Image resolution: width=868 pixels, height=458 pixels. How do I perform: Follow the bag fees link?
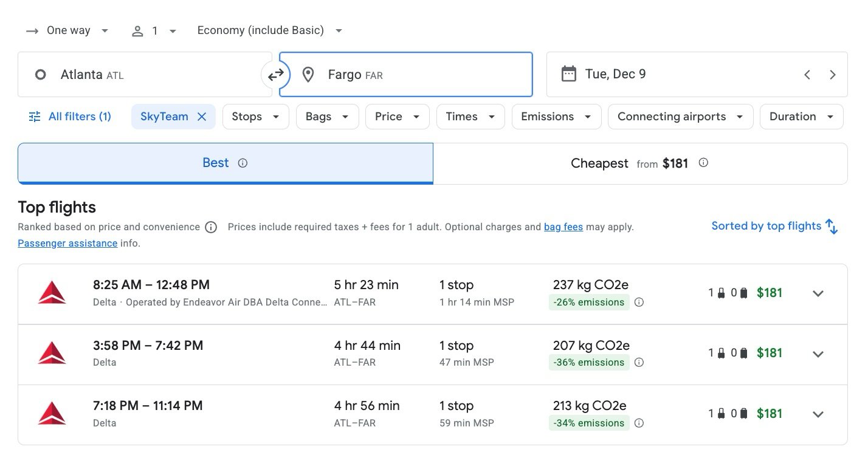(563, 227)
